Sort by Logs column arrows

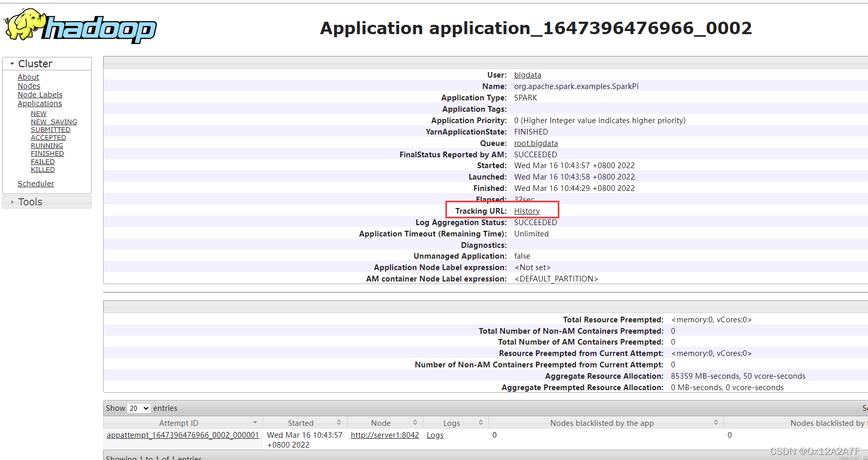click(x=481, y=423)
